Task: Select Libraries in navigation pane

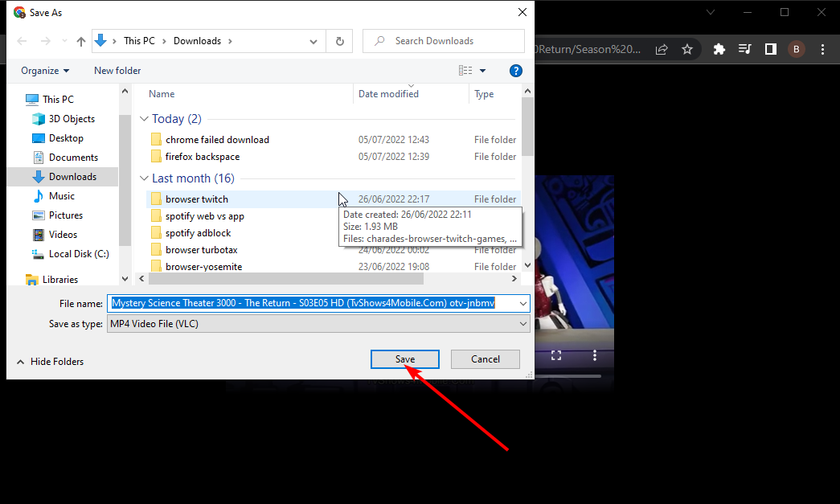Action: pos(60,280)
